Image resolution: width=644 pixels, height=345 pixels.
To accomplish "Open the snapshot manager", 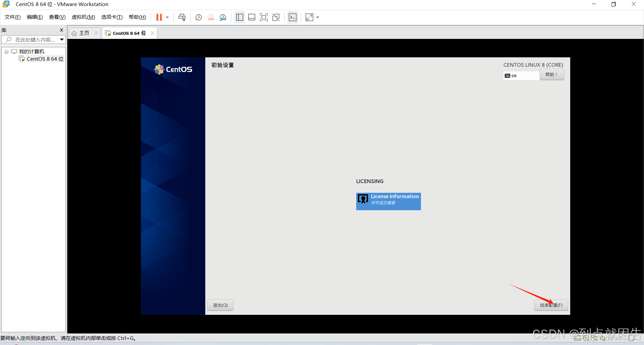I will coord(223,17).
